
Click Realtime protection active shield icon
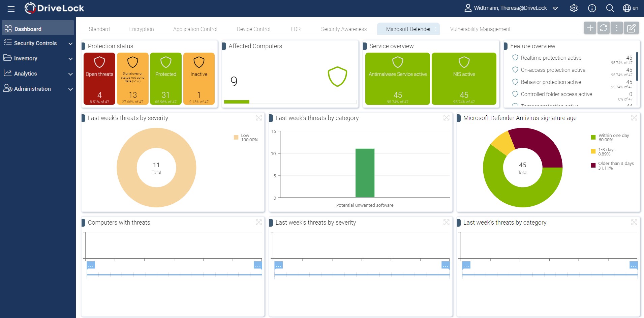tap(515, 58)
